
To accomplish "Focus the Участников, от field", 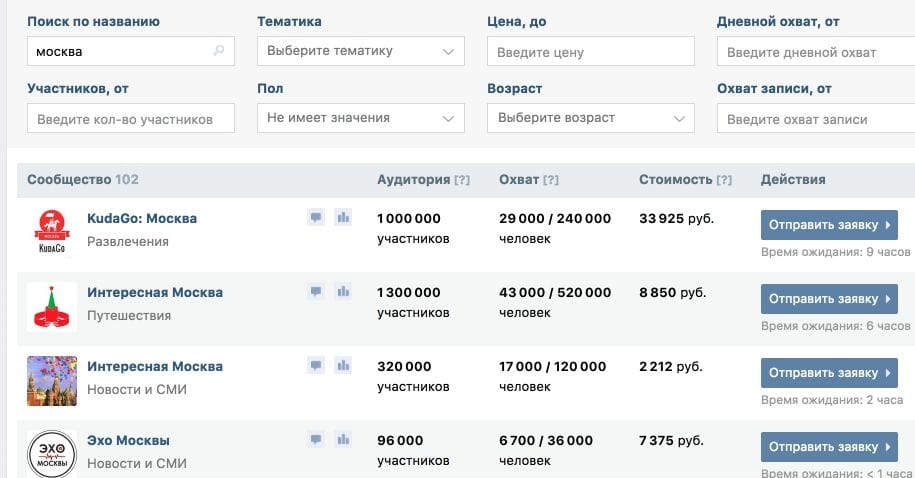I will (131, 118).
